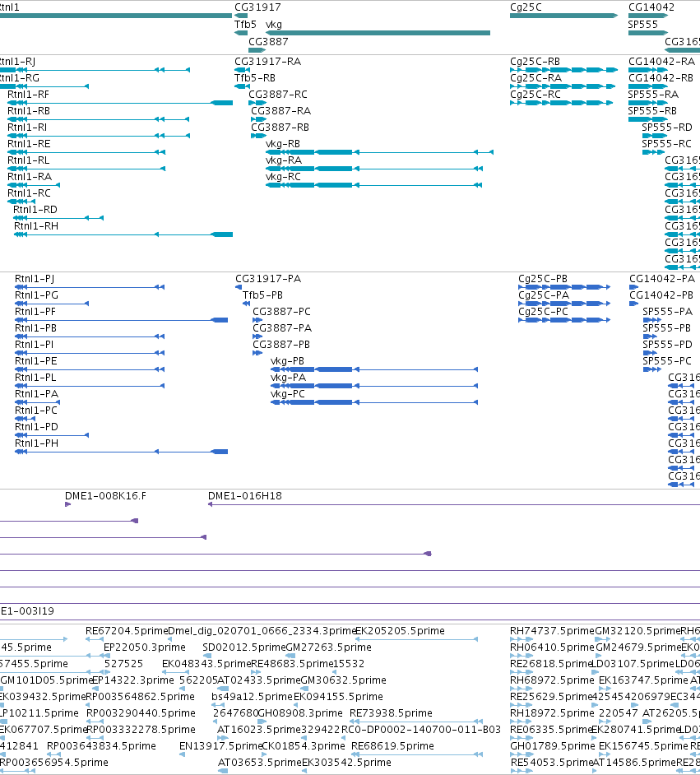Open transcript label Rtnl1-RD
The height and width of the screenshot is (775, 700).
coord(35,210)
